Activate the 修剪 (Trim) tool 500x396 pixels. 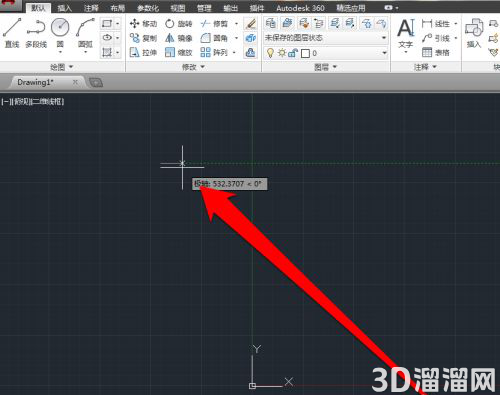214,24
